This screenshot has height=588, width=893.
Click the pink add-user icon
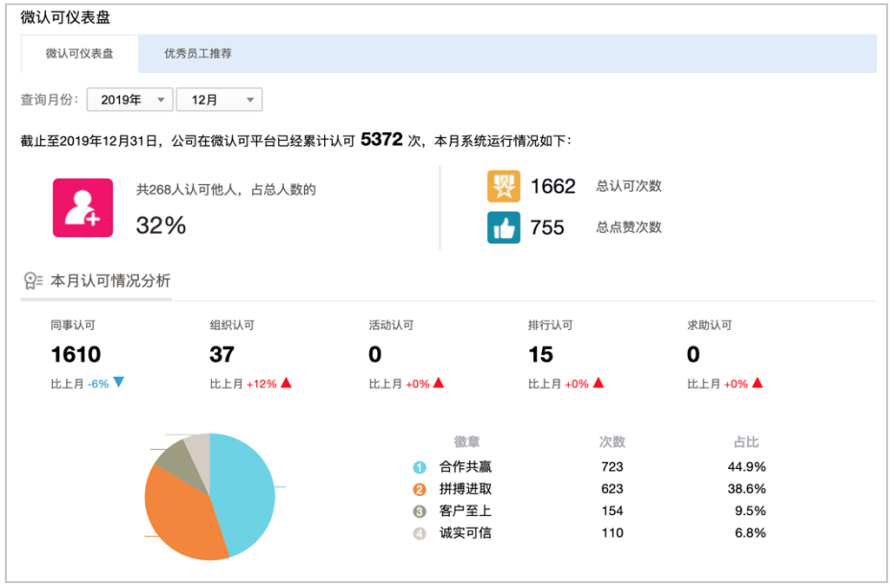pyautogui.click(x=83, y=207)
